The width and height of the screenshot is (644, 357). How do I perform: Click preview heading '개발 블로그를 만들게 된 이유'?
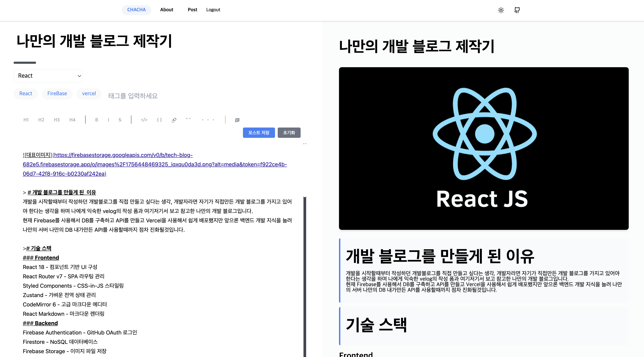(440, 256)
